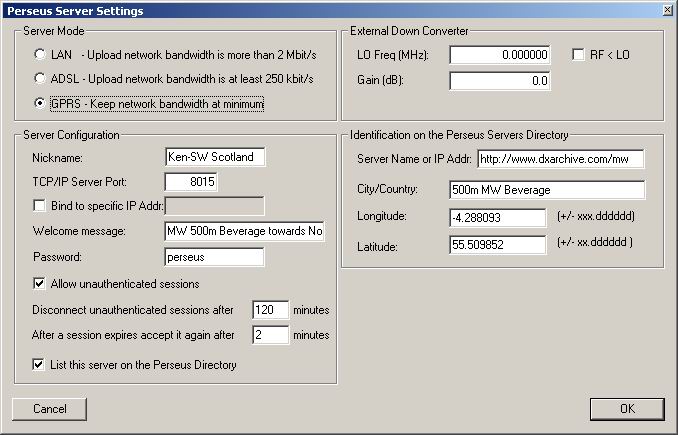
Task: Edit the City/Country field
Action: pos(547,190)
